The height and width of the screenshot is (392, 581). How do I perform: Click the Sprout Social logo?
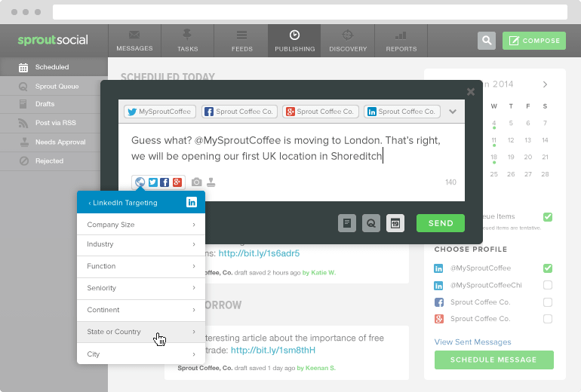(53, 40)
